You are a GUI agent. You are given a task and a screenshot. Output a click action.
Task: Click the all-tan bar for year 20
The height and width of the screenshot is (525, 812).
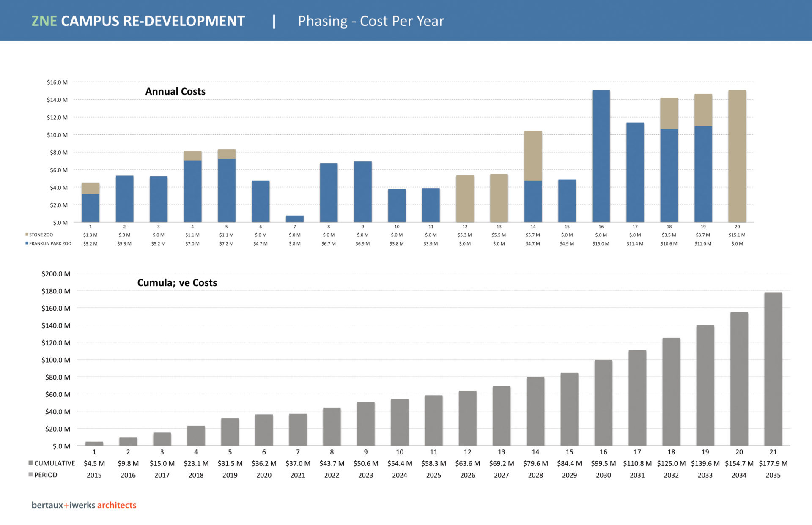tap(737, 156)
